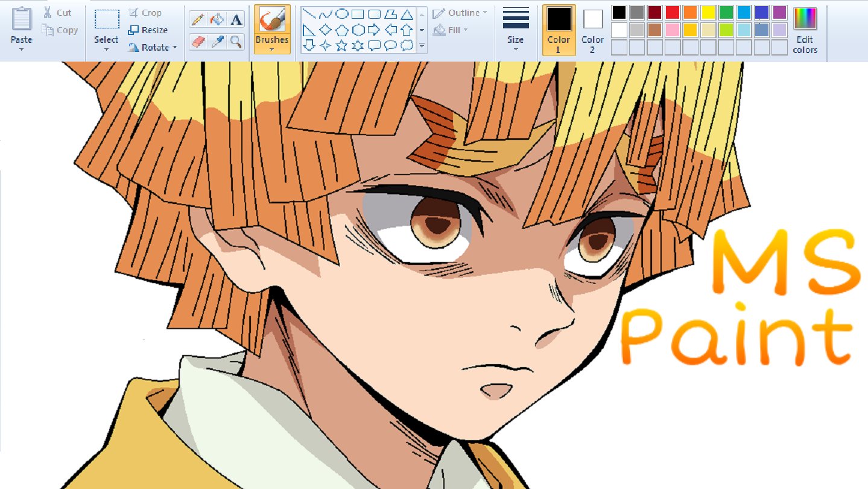Choose the Cloud callout shape
This screenshot has height=489, width=868.
407,45
